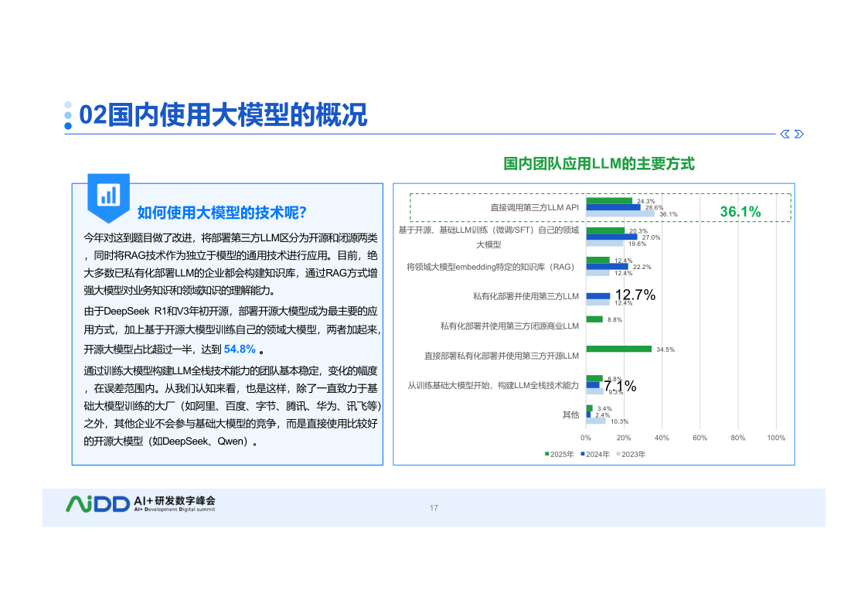This screenshot has width=868, height=614.
Task: Click the label 基于开源、基础LLM训练 自己的领域大模型
Action: [x=488, y=237]
